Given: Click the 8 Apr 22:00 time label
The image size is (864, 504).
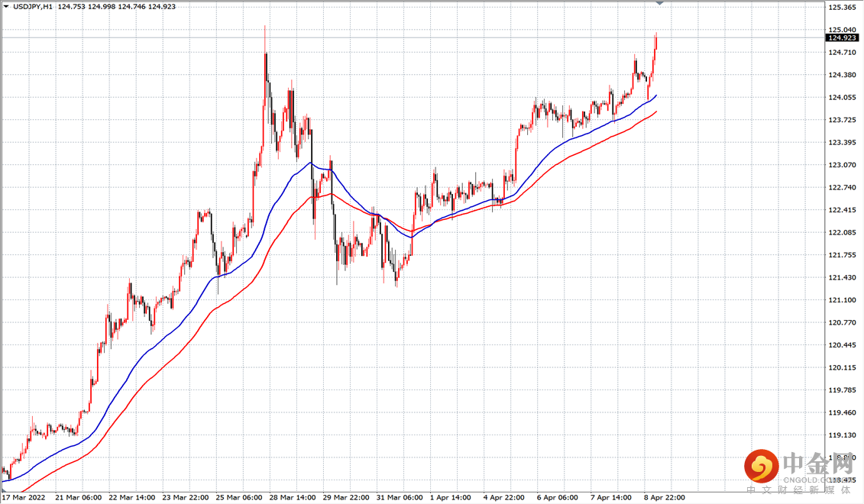Looking at the screenshot, I should click(x=665, y=497).
